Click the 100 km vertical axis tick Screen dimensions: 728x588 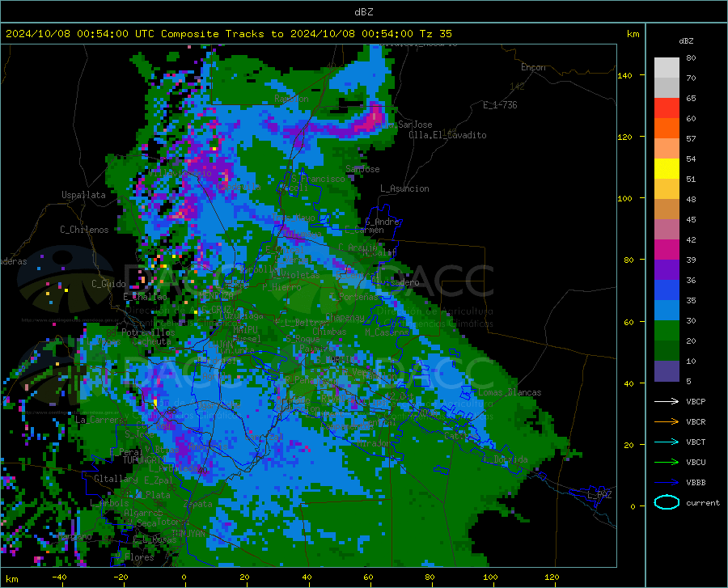click(625, 199)
